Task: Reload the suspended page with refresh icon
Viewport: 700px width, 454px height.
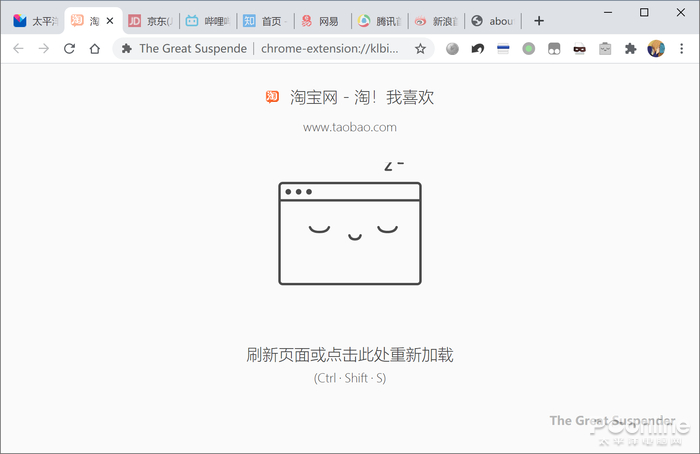Action: 69,48
